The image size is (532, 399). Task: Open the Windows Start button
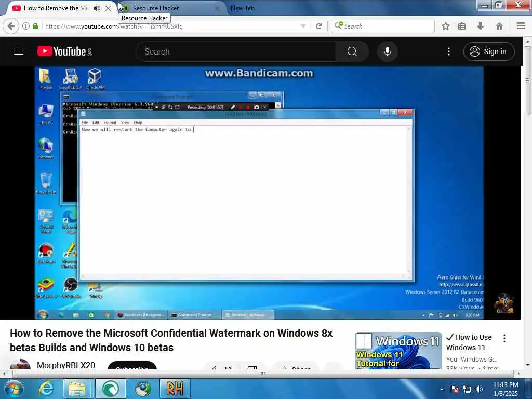14,389
